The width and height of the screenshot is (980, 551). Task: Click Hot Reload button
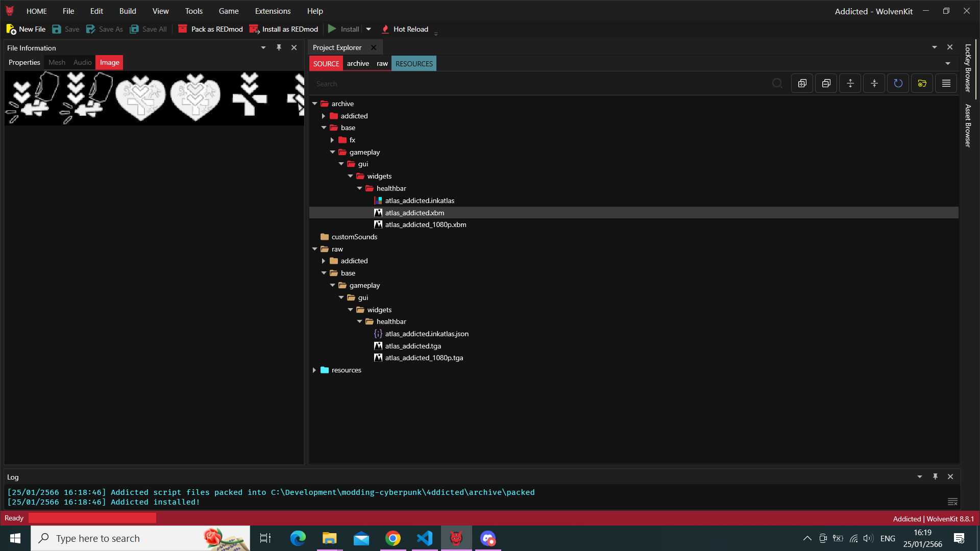click(x=405, y=29)
